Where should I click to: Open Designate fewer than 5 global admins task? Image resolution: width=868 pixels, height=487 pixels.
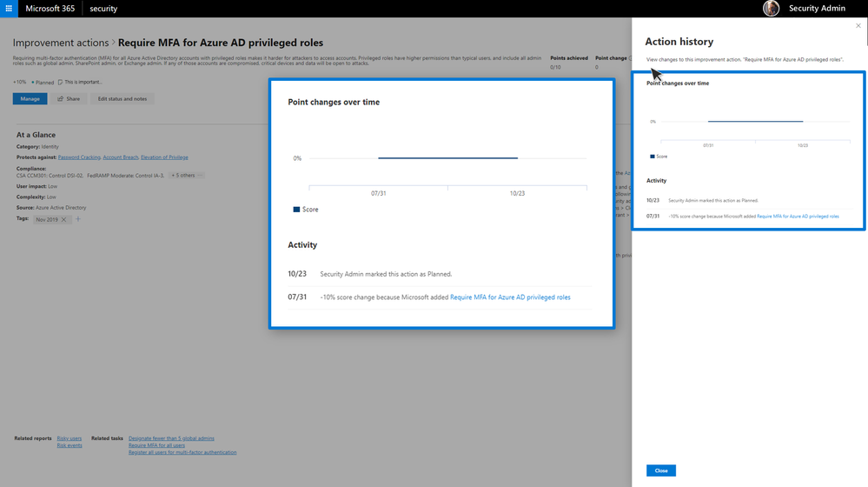tap(171, 438)
